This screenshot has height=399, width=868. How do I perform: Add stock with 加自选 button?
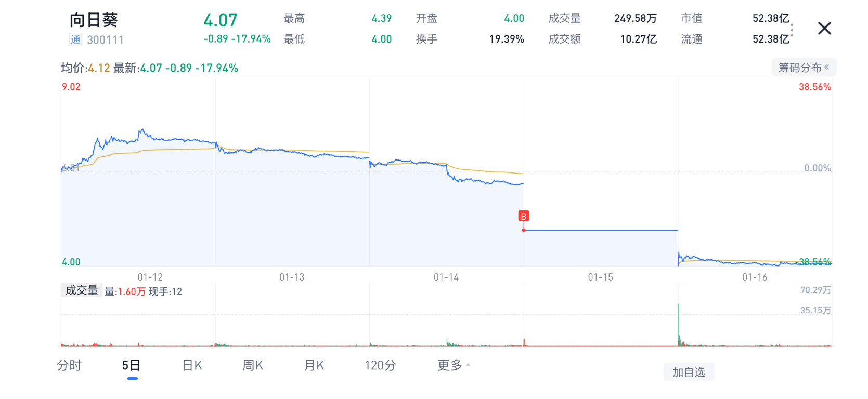pos(689,372)
